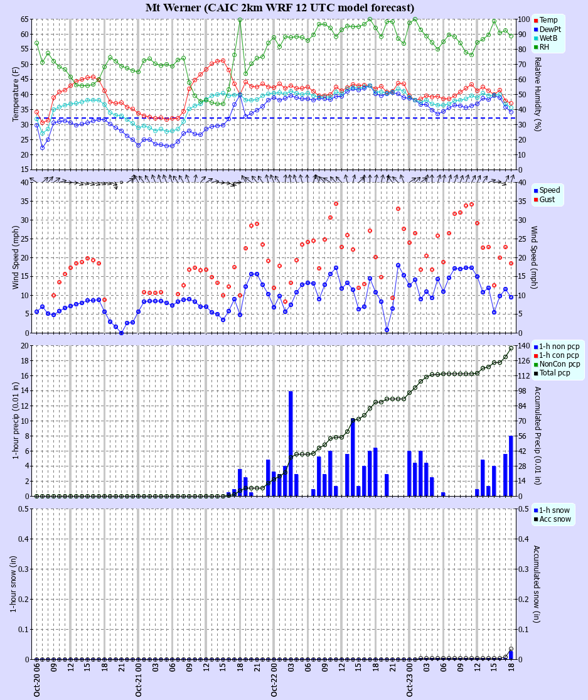
Task: Click the 'NonCon pcp' legend entry
Action: tap(557, 364)
